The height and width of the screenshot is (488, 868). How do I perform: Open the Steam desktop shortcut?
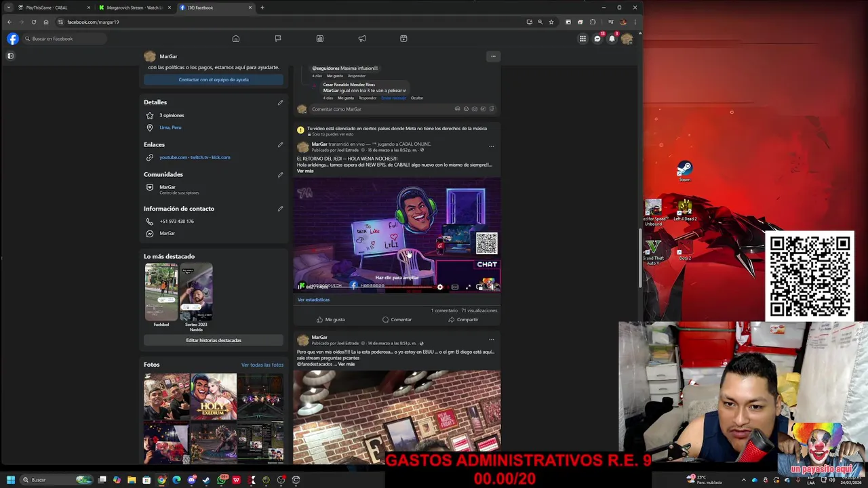point(685,171)
